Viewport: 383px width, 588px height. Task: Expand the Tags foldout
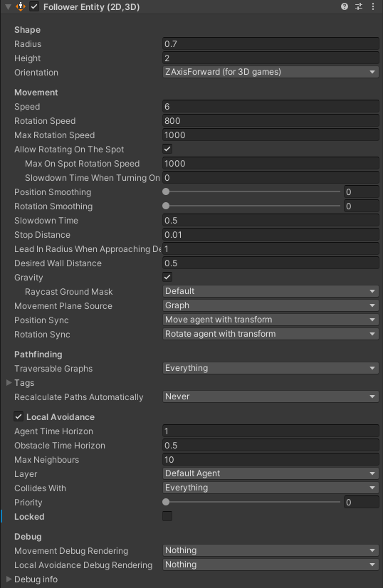(x=9, y=382)
